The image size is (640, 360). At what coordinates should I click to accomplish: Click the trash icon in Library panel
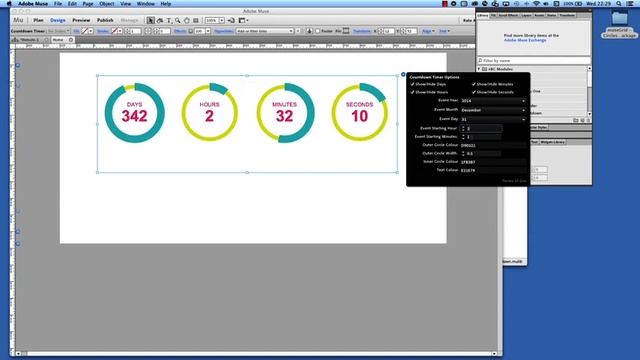tap(588, 120)
